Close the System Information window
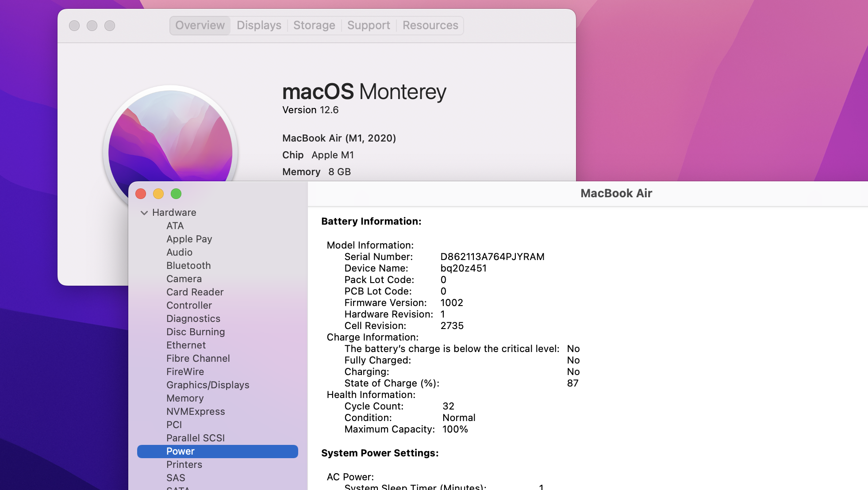The height and width of the screenshot is (490, 868). click(141, 194)
